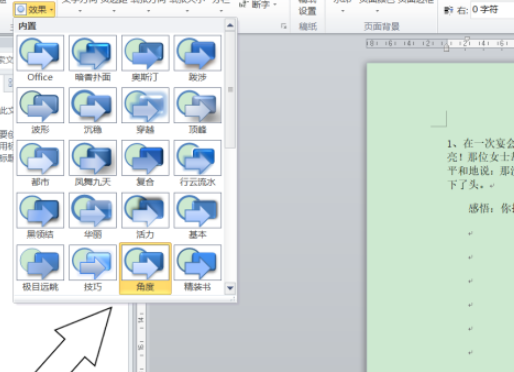Click the gallery scroll-down arrow
514x372 pixels.
(x=230, y=288)
